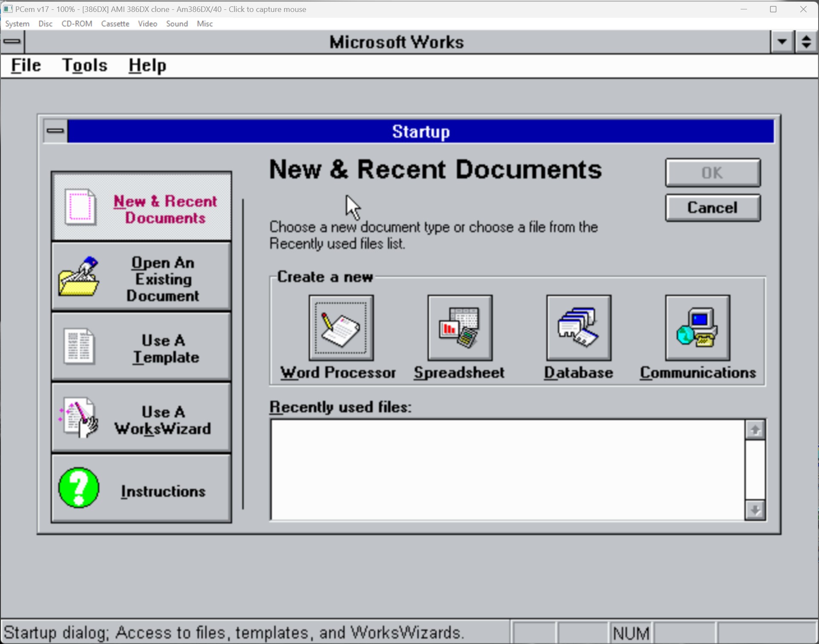The width and height of the screenshot is (819, 644).
Task: Show the Instructions panel
Action: 141,489
